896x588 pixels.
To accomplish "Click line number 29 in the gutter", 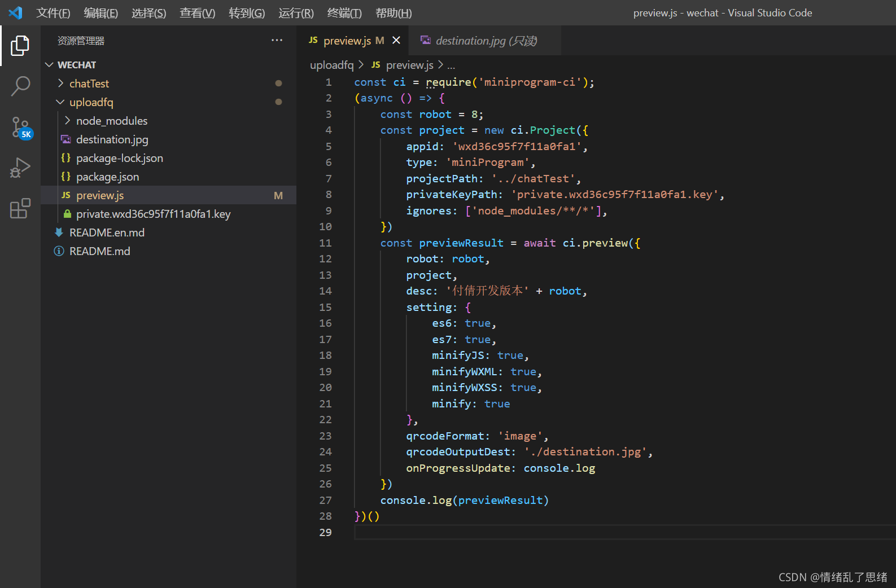I will click(x=325, y=533).
